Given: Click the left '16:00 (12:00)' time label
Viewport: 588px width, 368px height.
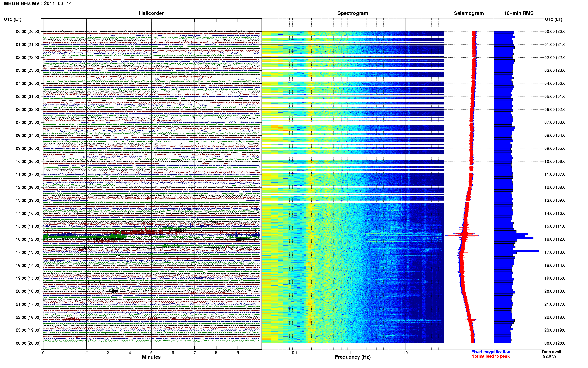Looking at the screenshot, I should [x=28, y=239].
